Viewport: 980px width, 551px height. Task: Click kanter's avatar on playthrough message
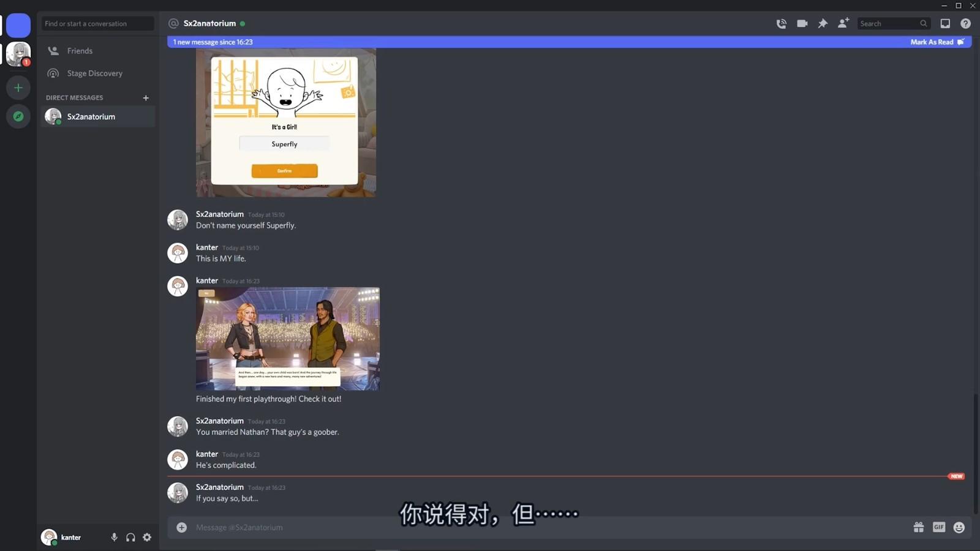178,286
